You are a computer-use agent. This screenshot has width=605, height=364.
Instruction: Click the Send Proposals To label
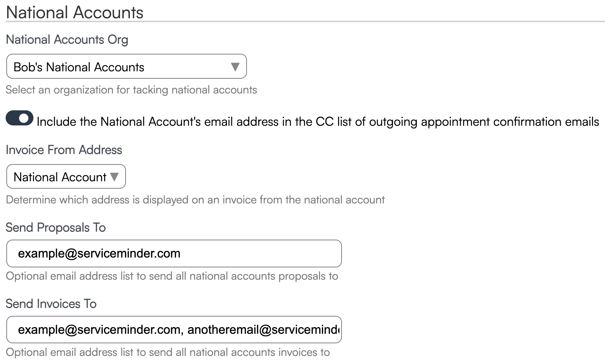tap(56, 228)
